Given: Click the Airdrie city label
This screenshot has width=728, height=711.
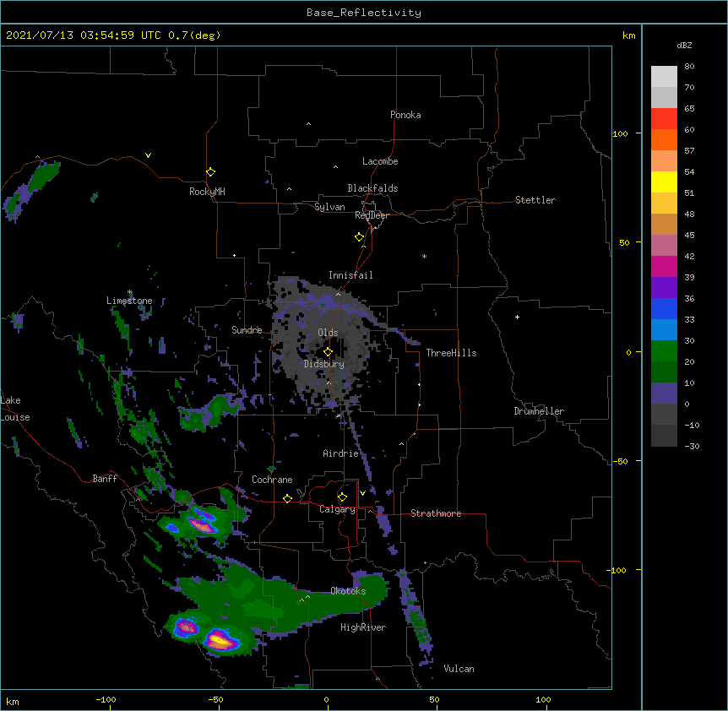Looking at the screenshot, I should pos(341,453).
